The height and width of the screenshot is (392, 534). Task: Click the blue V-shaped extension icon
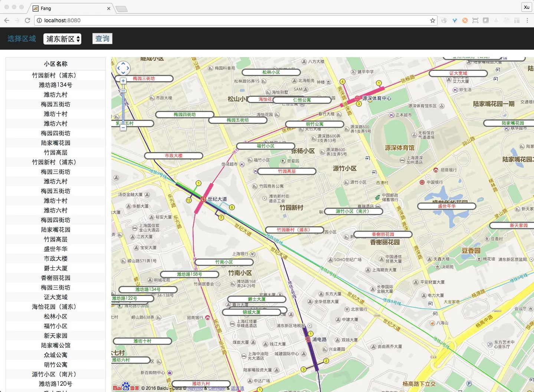point(455,20)
